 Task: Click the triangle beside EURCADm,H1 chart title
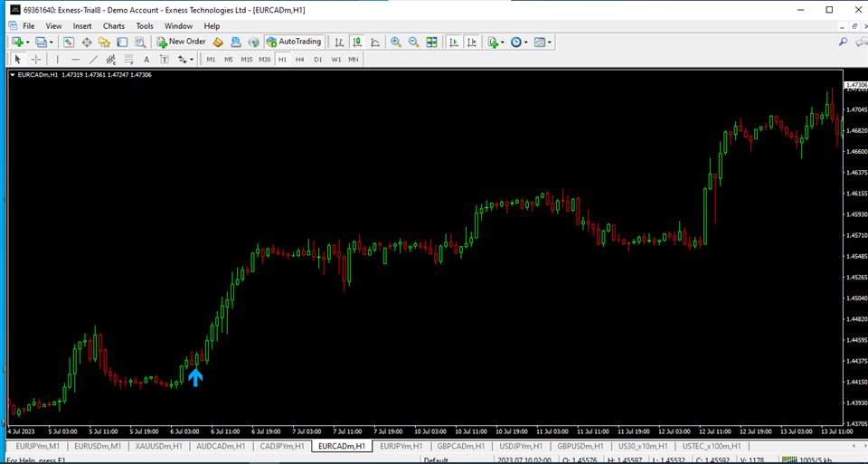point(13,75)
